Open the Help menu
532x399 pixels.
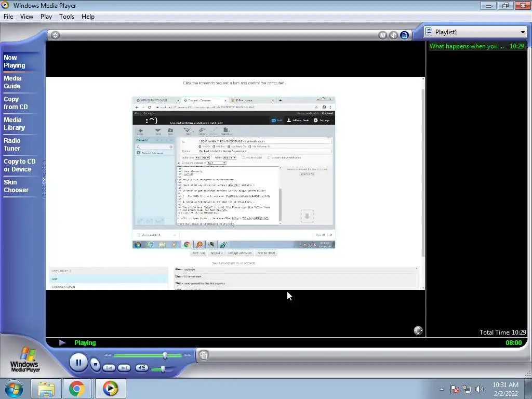tap(88, 17)
